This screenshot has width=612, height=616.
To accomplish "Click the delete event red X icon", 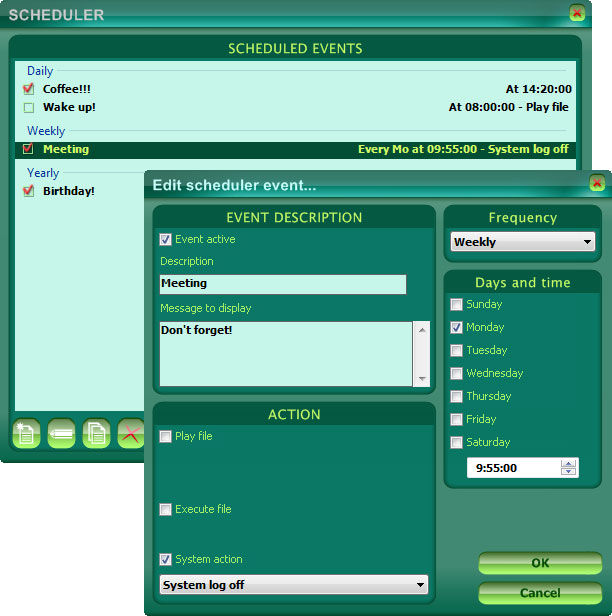I will (x=131, y=433).
